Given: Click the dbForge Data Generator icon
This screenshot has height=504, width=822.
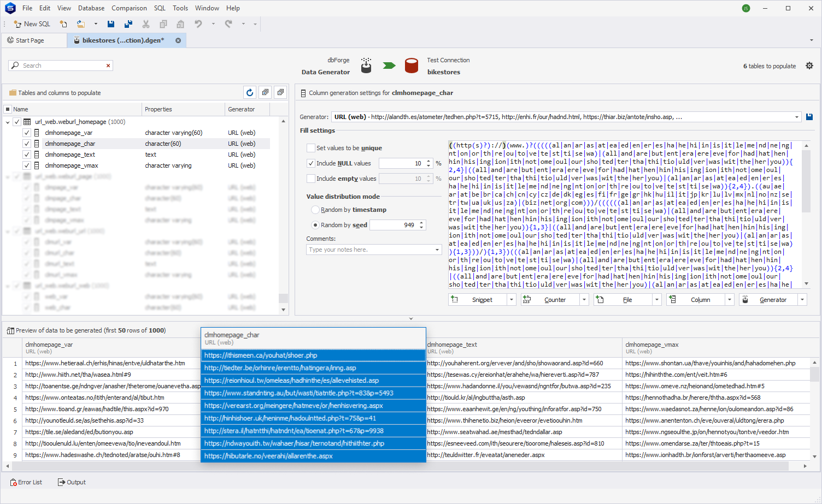Looking at the screenshot, I should click(366, 66).
